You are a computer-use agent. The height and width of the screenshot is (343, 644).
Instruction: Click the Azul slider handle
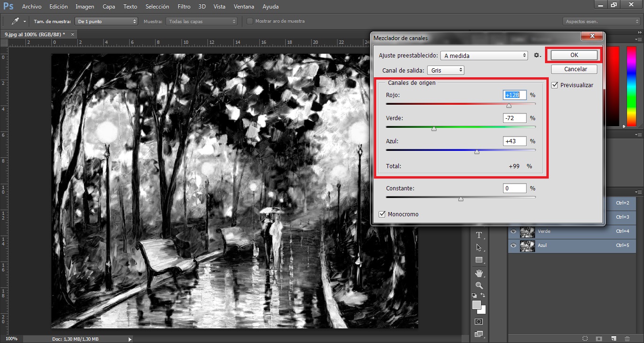pos(477,152)
